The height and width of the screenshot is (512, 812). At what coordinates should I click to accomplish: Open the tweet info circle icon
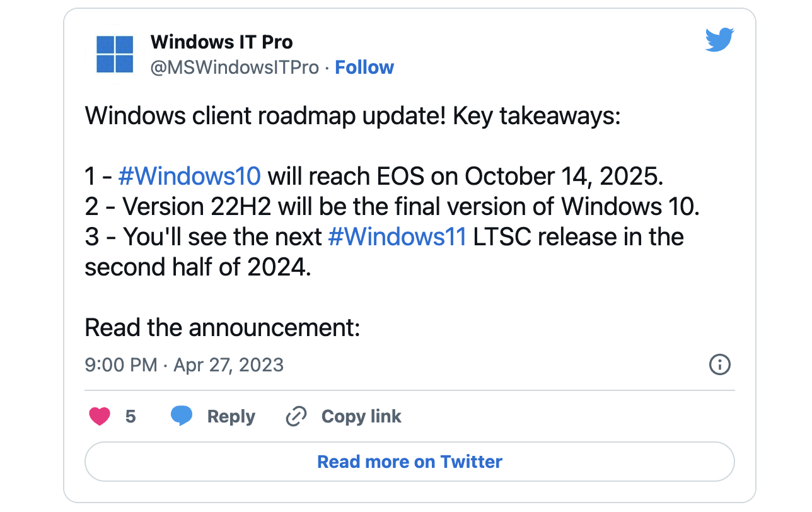[719, 364]
